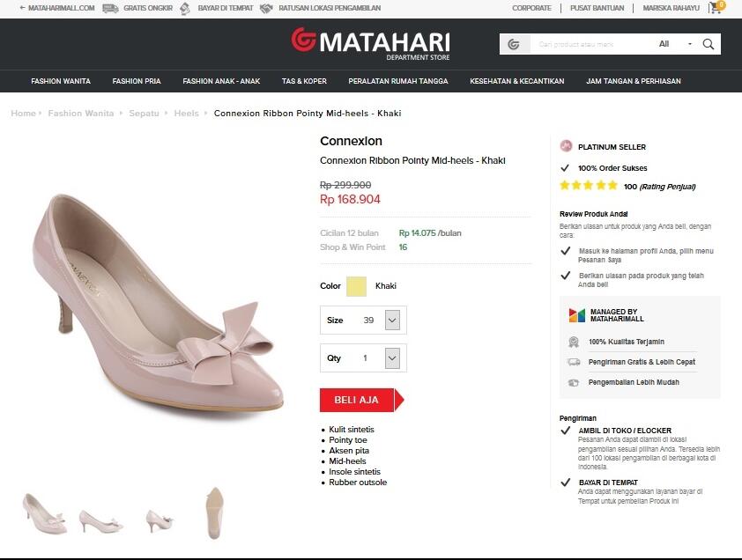Image resolution: width=742 pixels, height=560 pixels.
Task: Click the handshake icon for Ratusan Lokasi Pengambilan
Action: (x=265, y=8)
